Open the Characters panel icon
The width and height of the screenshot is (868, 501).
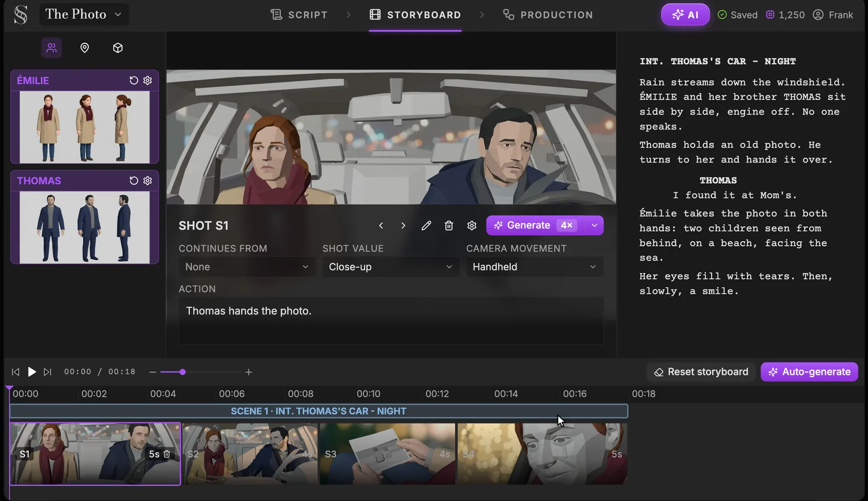(52, 48)
